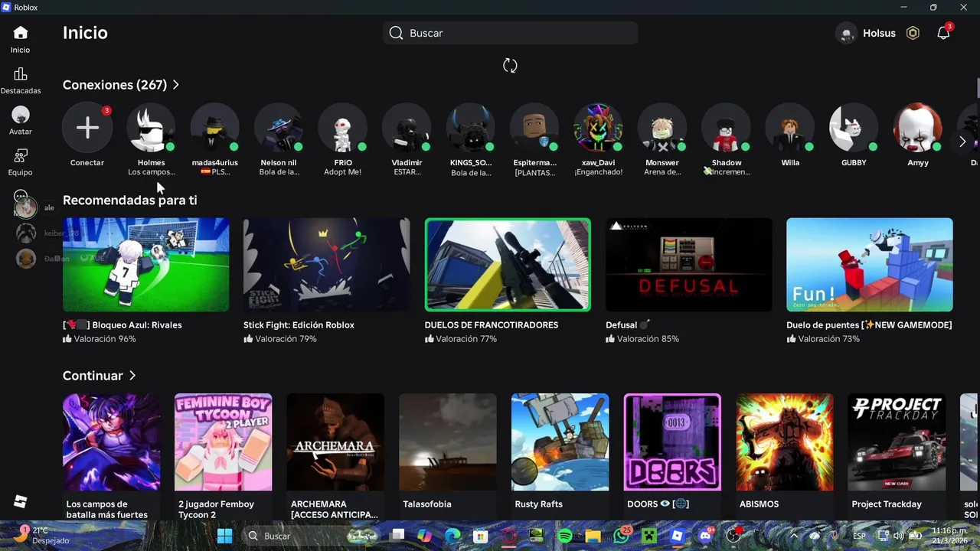Continue the Rusty Rafts game
Image resolution: width=980 pixels, height=551 pixels.
pyautogui.click(x=560, y=442)
